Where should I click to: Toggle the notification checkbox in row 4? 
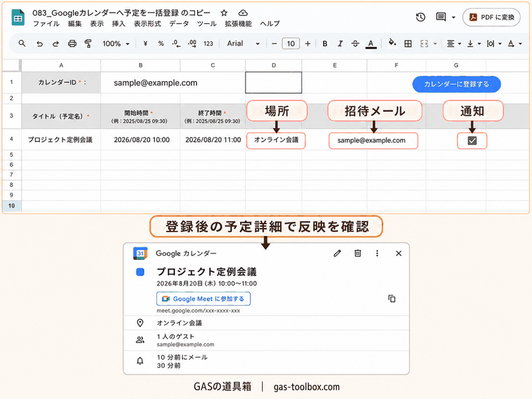pos(472,140)
